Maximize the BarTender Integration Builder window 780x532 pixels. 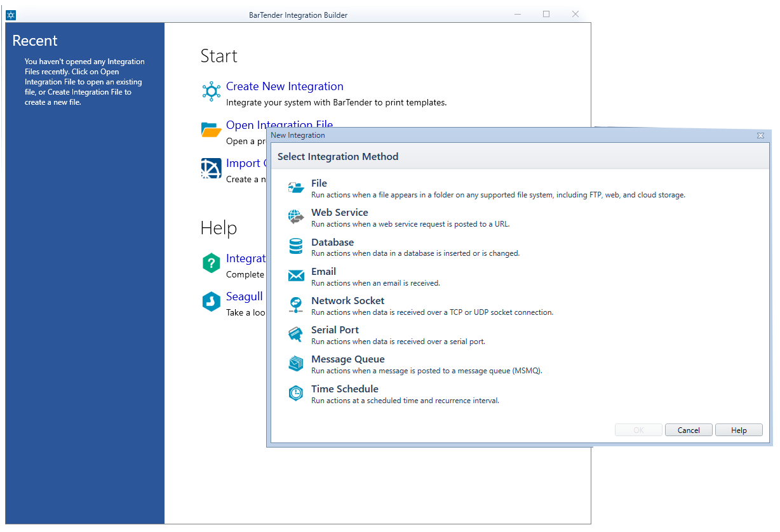(x=546, y=14)
